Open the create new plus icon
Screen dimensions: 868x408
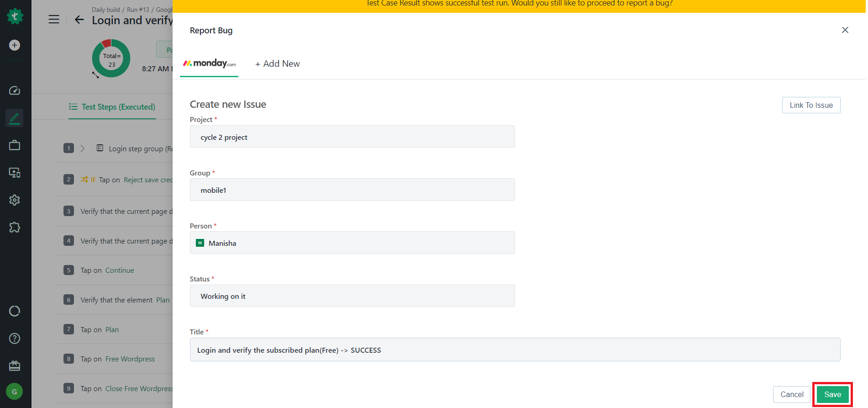pos(15,45)
